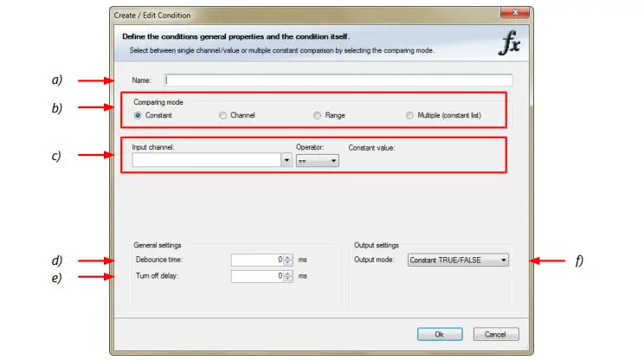Pick Multiple (constant list) comparing mode

tap(409, 115)
